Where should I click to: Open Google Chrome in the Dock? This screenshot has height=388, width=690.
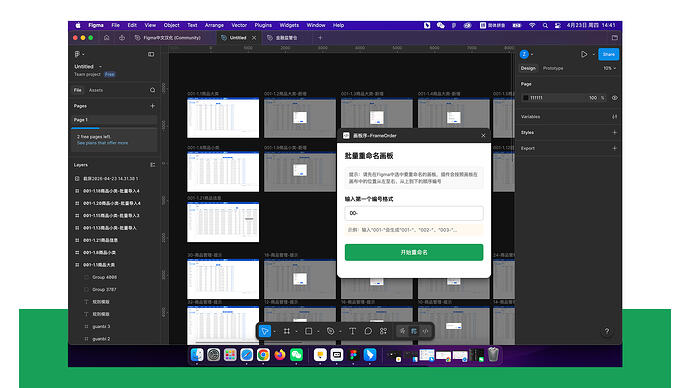263,355
